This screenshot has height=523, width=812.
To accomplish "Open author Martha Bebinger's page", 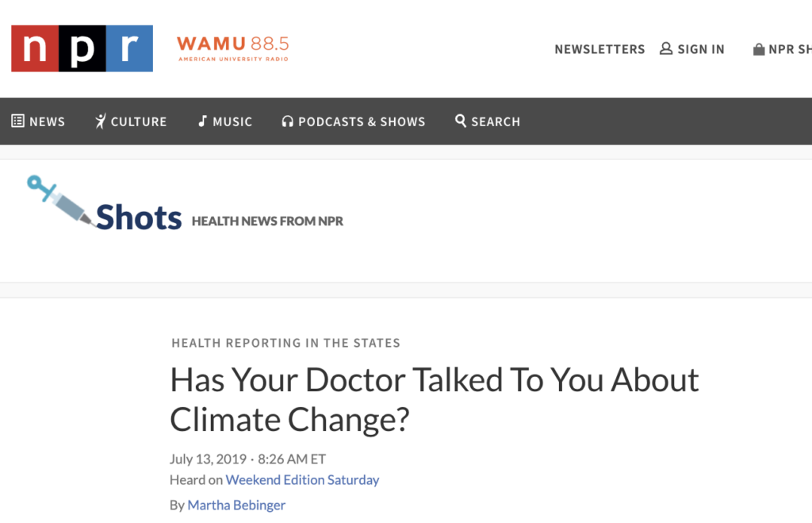I will [236, 505].
